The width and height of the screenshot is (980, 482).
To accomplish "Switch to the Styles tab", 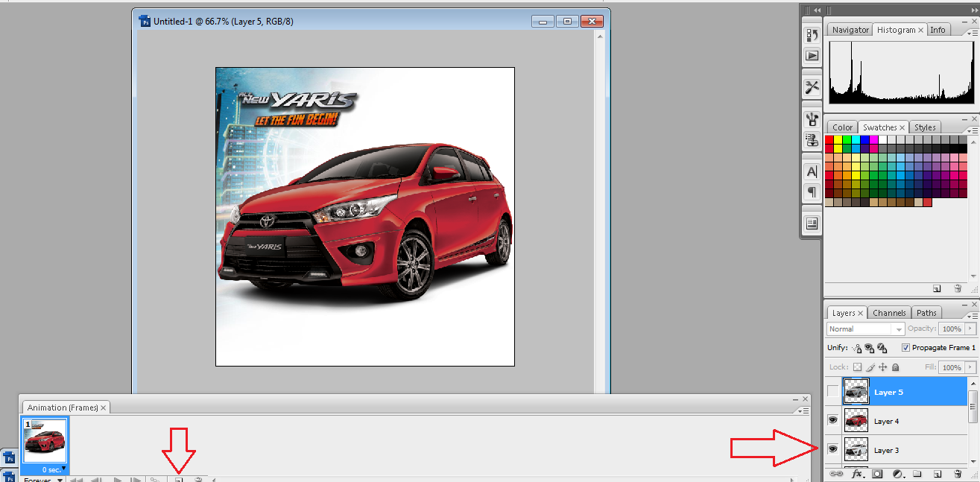I will [x=925, y=127].
